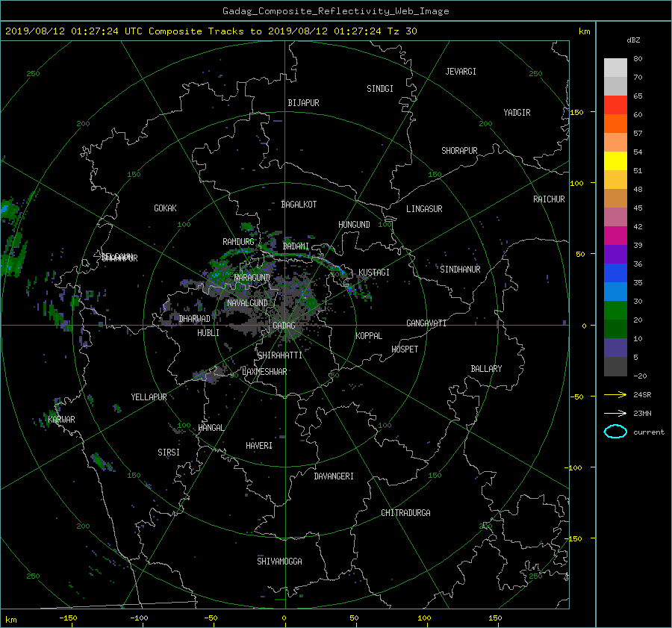Click the 24SR legend label
The image size is (672, 628).
click(642, 395)
